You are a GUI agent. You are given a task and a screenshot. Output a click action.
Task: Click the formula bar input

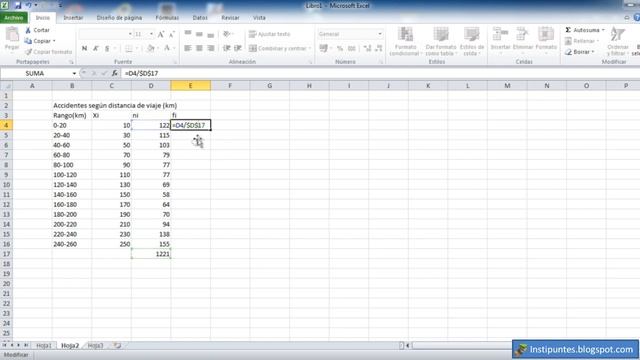click(380, 73)
